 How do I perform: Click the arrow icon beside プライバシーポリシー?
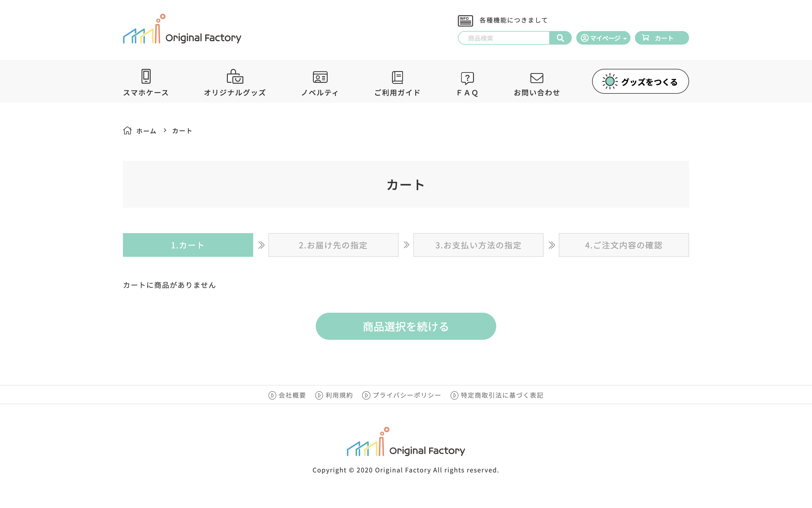[366, 395]
